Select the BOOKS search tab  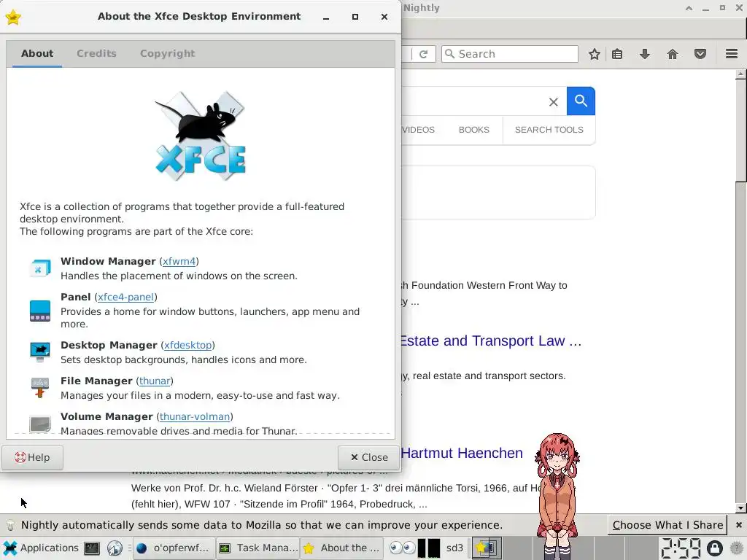coord(474,130)
